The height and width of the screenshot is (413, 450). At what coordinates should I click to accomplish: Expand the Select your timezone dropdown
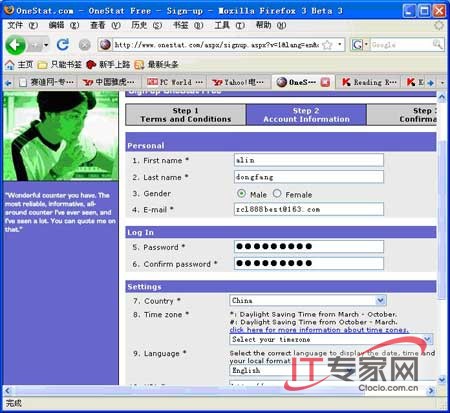click(331, 339)
